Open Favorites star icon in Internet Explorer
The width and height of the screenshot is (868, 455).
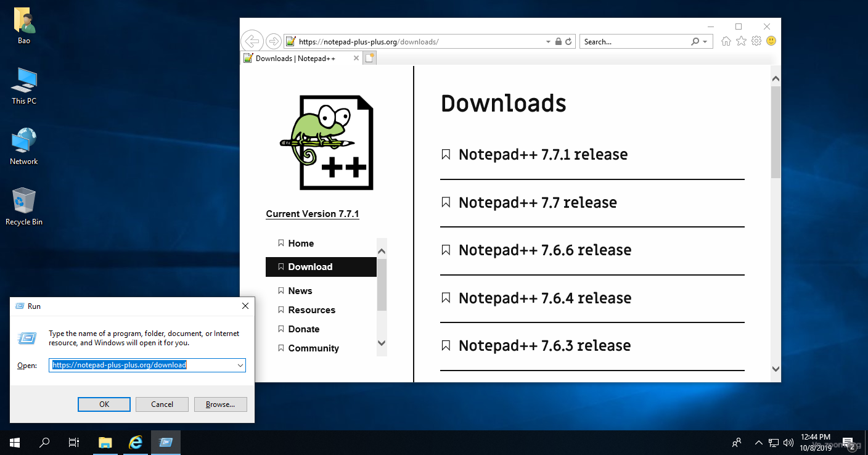[741, 41]
